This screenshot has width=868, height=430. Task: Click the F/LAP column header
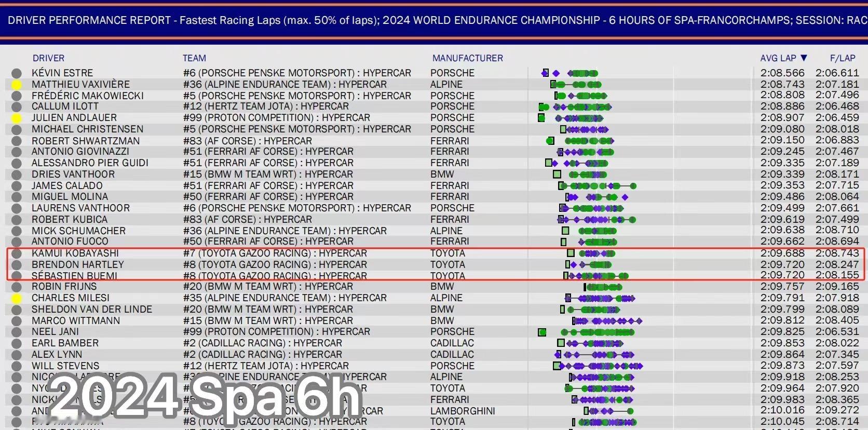(843, 58)
